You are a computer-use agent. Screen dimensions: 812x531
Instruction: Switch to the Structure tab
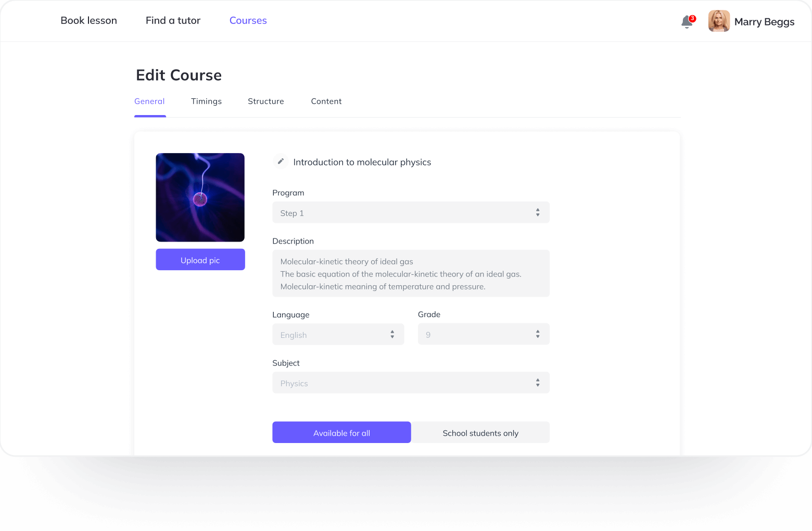coord(266,101)
